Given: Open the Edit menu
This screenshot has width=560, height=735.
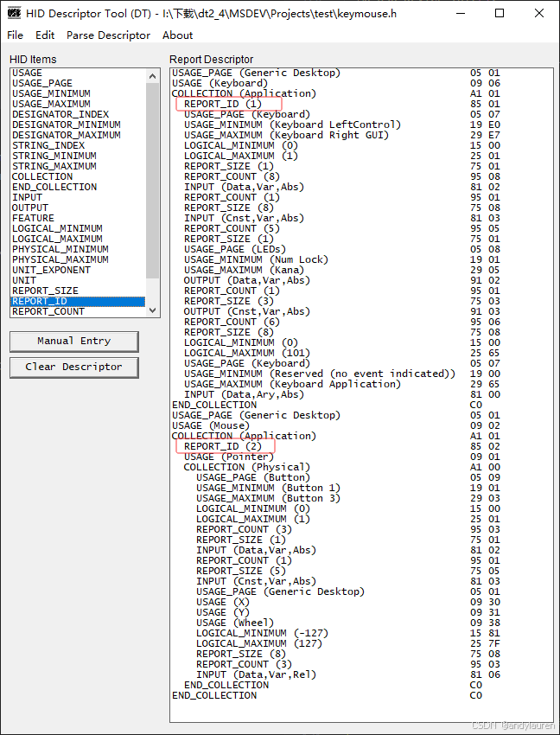Looking at the screenshot, I should tap(45, 35).
